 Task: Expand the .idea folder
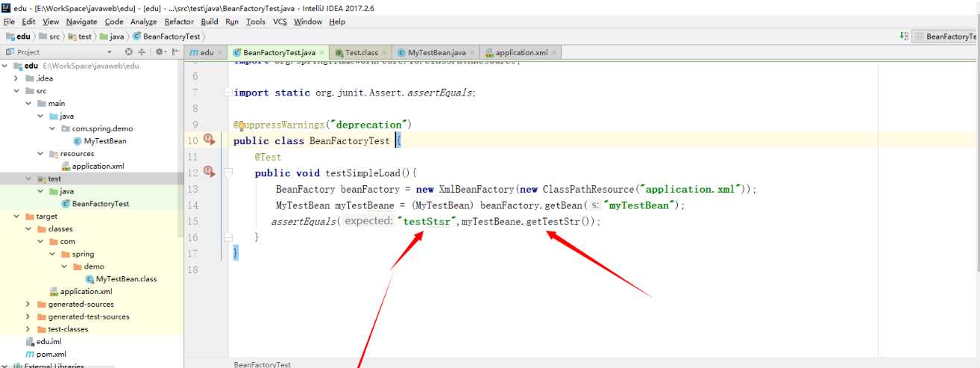[16, 78]
